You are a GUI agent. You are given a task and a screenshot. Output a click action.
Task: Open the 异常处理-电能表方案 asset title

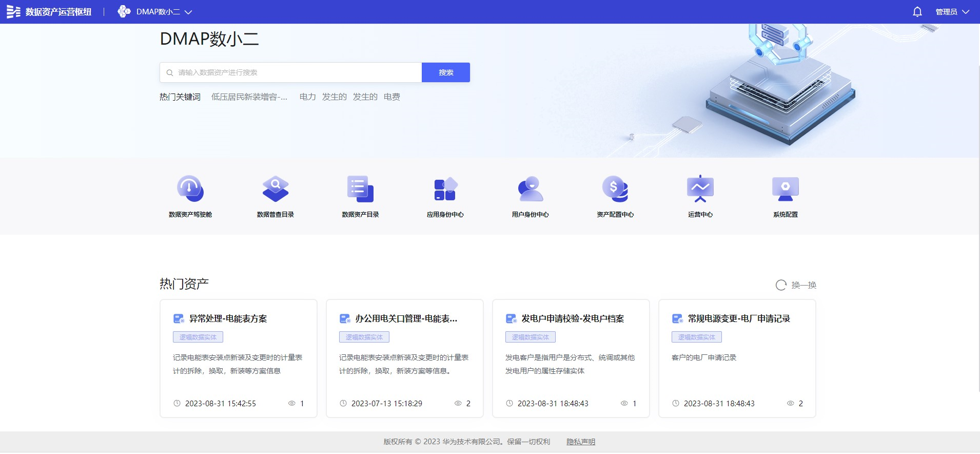tap(228, 319)
